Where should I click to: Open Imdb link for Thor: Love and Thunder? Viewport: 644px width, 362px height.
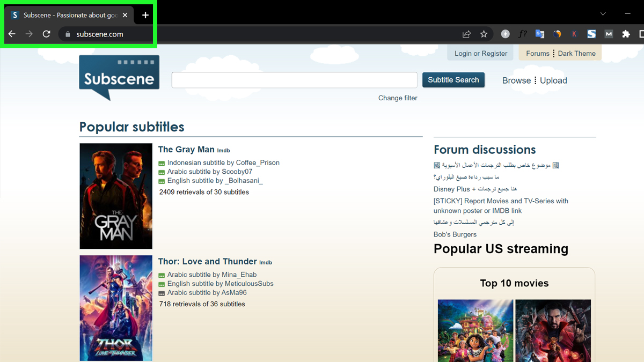[266, 263]
